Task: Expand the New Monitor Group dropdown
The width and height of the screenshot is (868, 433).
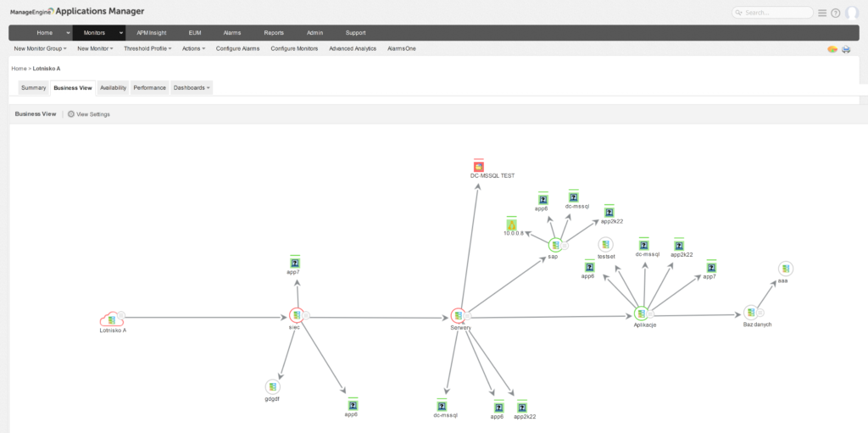Action: tap(42, 48)
